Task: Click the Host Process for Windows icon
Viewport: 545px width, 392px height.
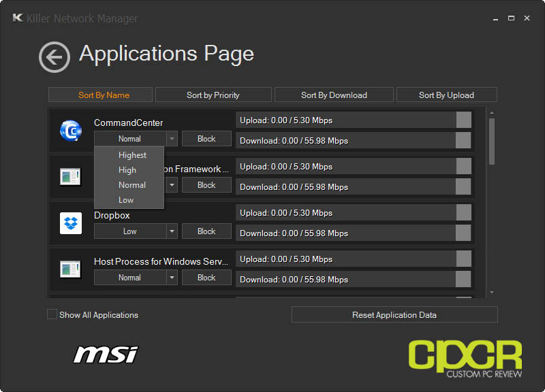Action: (71, 269)
